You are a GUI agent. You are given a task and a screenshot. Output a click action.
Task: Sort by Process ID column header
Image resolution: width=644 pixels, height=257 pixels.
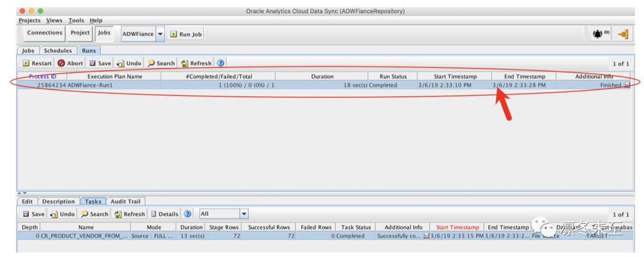(x=42, y=76)
